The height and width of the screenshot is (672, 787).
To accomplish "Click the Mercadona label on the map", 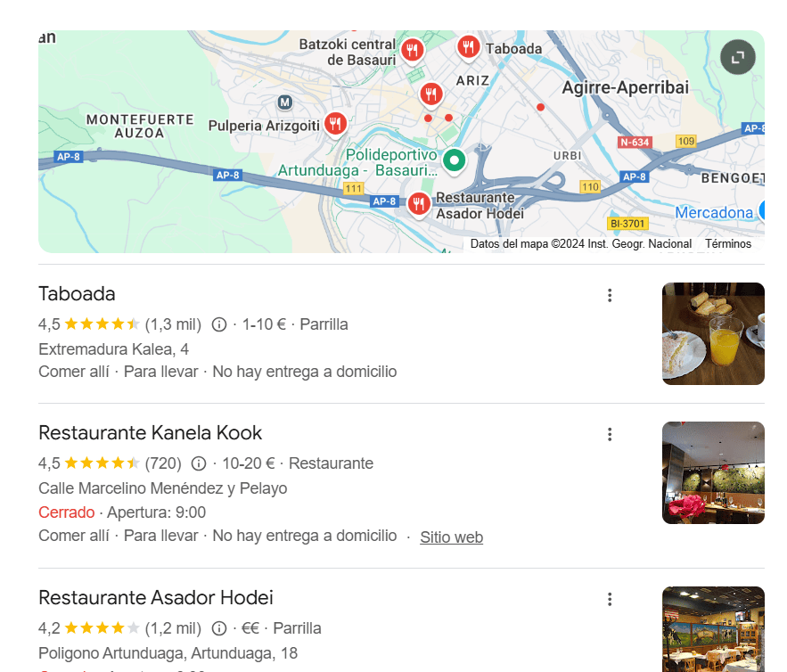I will point(715,212).
